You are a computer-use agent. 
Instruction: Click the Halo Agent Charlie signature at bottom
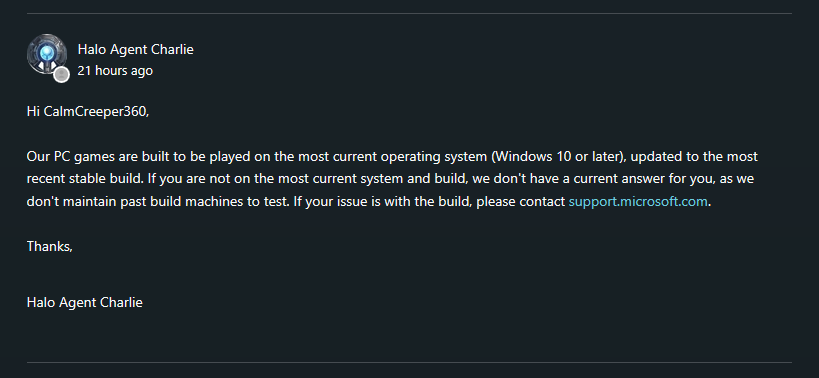(x=85, y=302)
